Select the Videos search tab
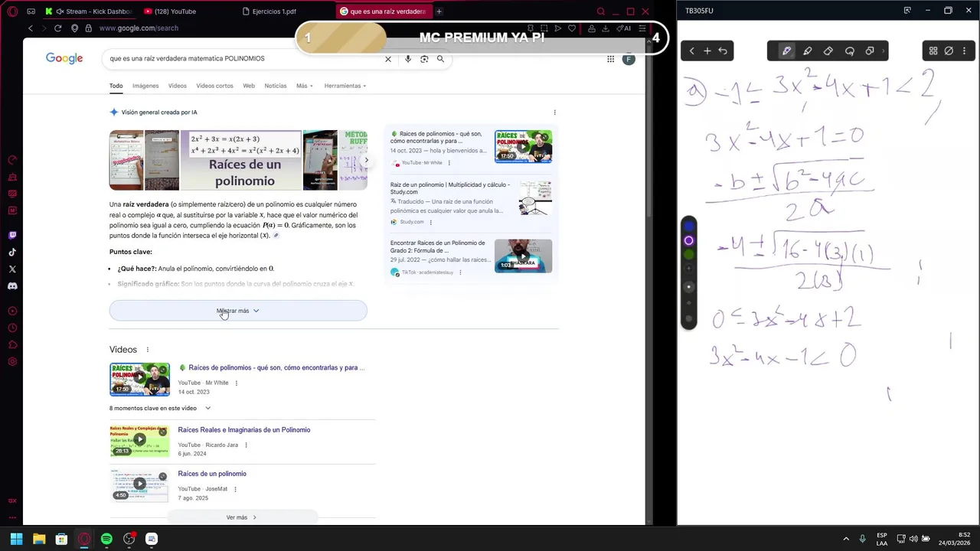This screenshot has height=551, width=980. (x=178, y=86)
